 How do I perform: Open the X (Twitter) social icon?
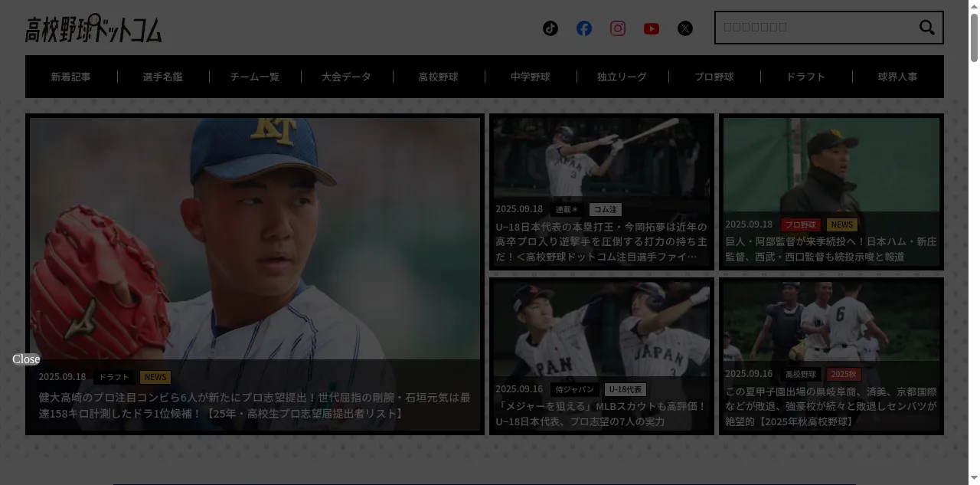coord(685,28)
